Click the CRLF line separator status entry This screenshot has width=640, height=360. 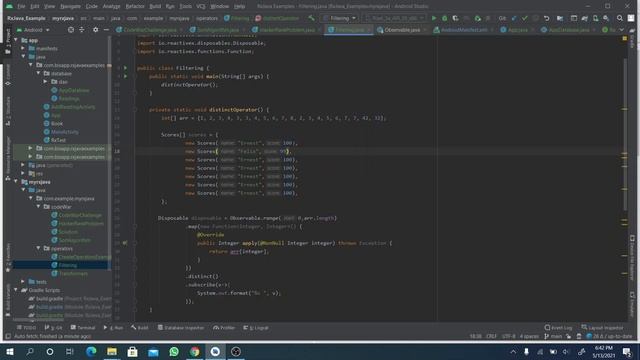[x=491, y=336]
